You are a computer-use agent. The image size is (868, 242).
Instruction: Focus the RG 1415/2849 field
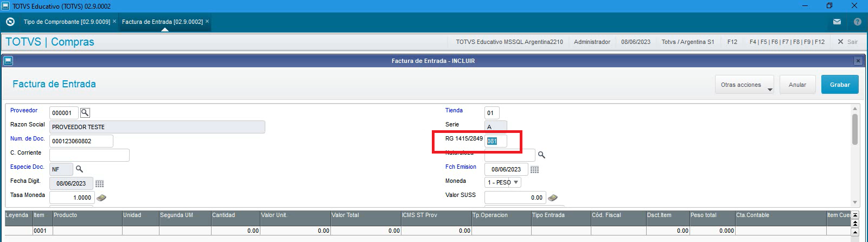(496, 141)
